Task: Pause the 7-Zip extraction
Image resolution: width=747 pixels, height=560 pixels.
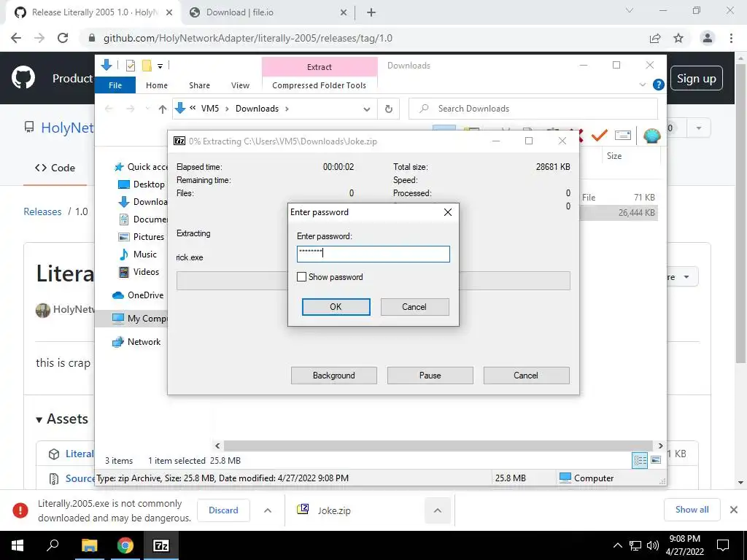Action: (x=430, y=376)
